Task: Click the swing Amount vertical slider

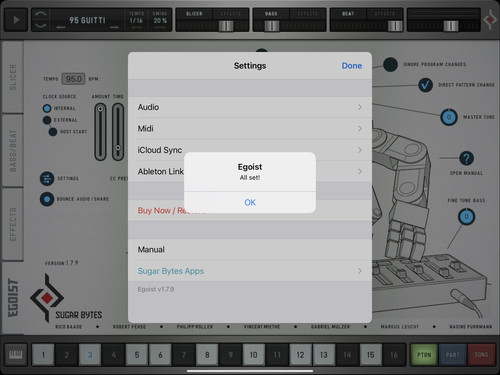Action: click(x=100, y=132)
